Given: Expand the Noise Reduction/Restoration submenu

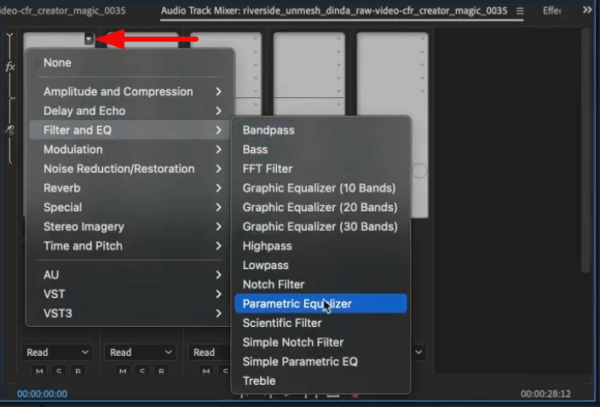Looking at the screenshot, I should click(130, 169).
